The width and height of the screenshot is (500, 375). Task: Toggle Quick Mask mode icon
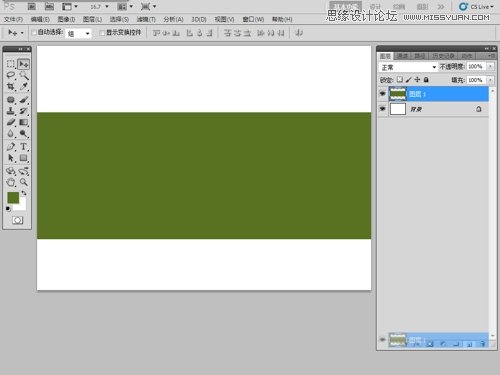point(17,220)
